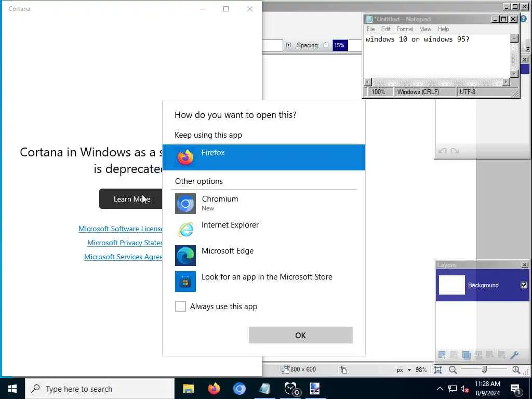Viewport: 532px width, 399px height.
Task: Open the taskbar clock and date
Action: [x=487, y=389]
